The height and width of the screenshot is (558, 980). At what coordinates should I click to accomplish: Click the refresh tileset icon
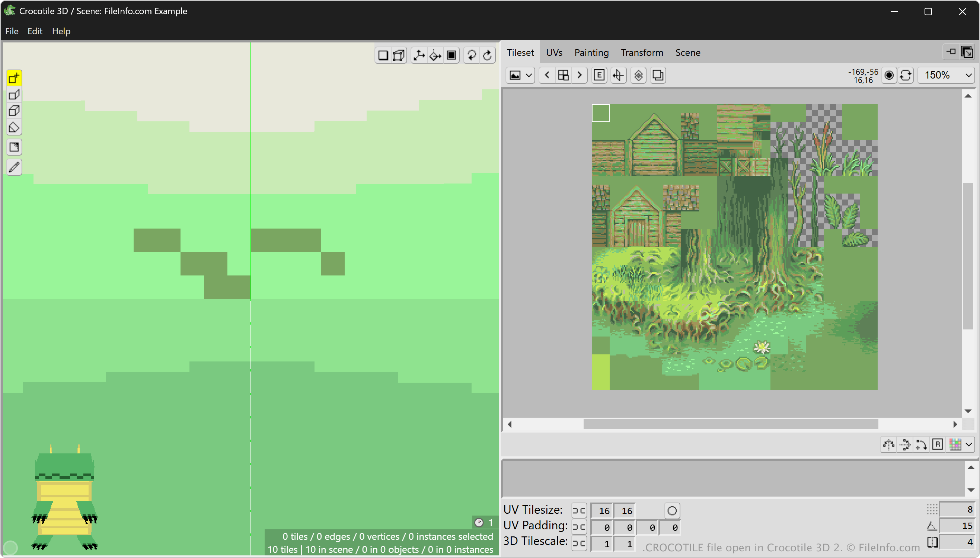(x=906, y=75)
